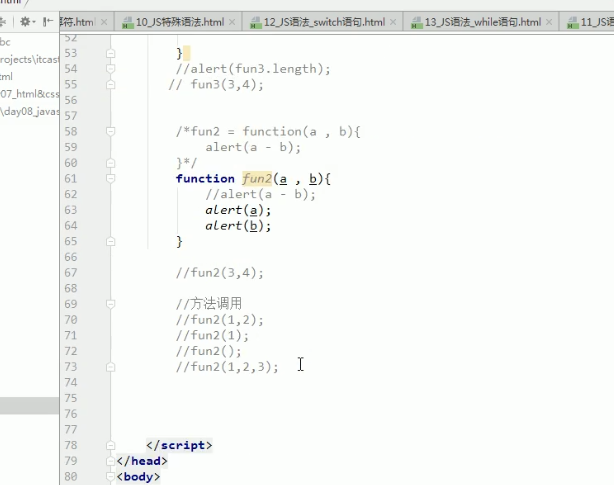Click the /*fun2 = function(a , b){ line

pos(268,132)
